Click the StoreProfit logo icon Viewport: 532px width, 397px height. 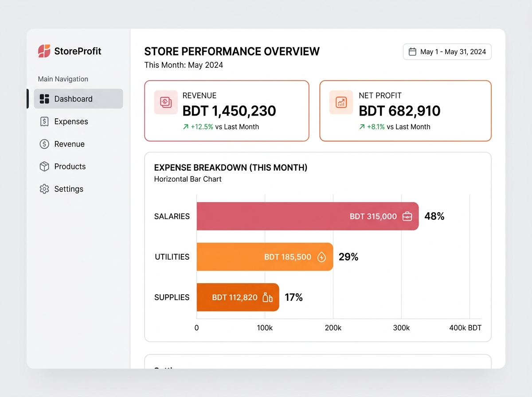point(44,51)
